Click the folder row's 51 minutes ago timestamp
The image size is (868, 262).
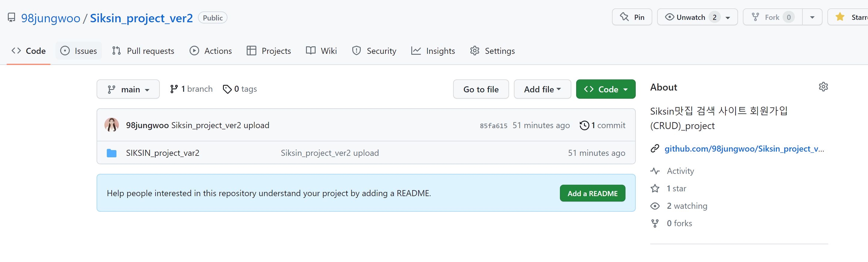(x=596, y=153)
